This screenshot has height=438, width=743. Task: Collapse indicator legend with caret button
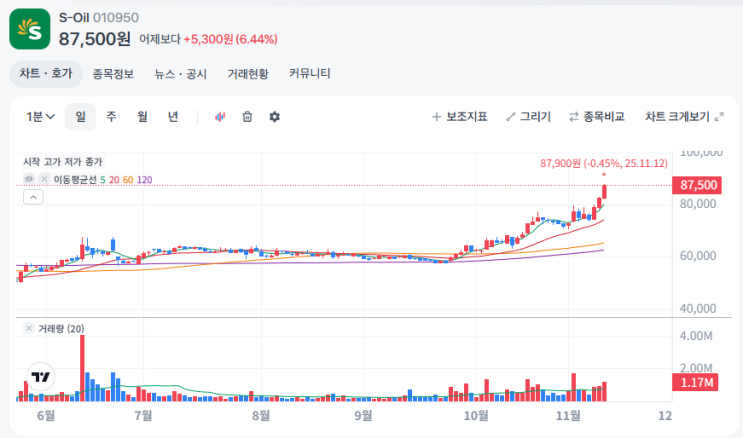[x=33, y=197]
